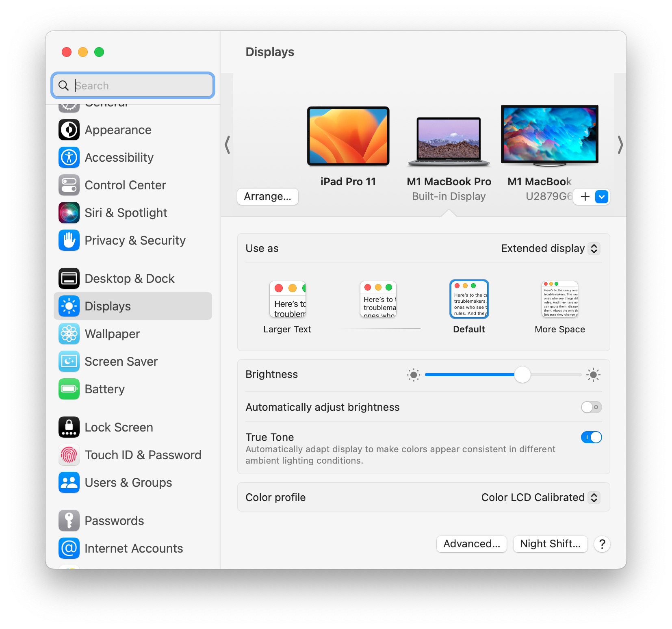Select the Larger Text scaling option
Viewport: 672px width, 629px height.
click(287, 299)
